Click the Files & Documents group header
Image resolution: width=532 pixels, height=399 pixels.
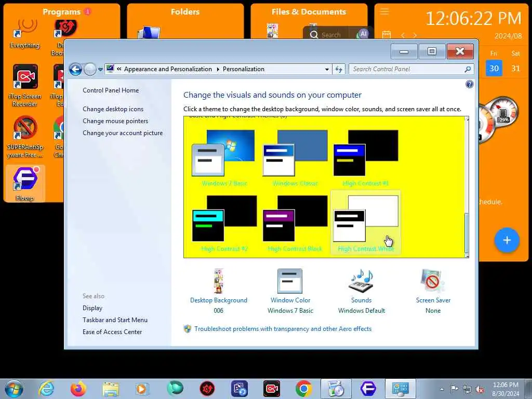(309, 12)
